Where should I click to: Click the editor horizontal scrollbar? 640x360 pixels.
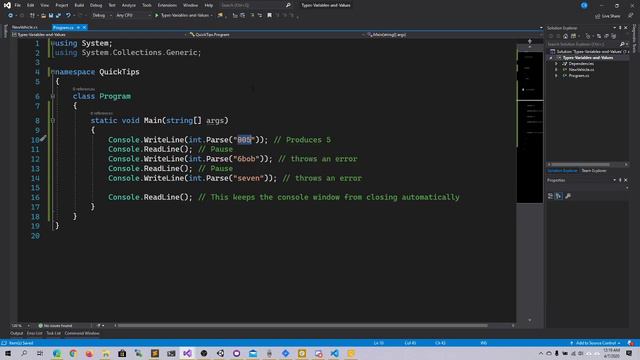click(303, 326)
